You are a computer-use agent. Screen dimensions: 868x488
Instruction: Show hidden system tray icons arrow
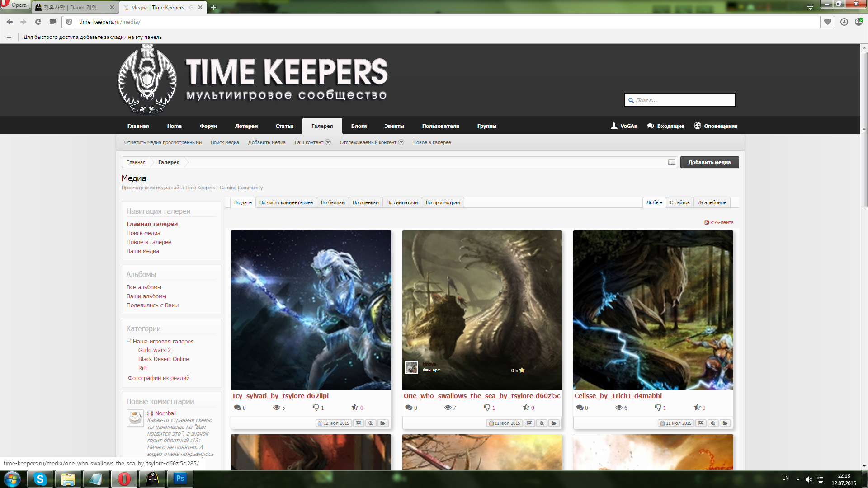click(798, 479)
